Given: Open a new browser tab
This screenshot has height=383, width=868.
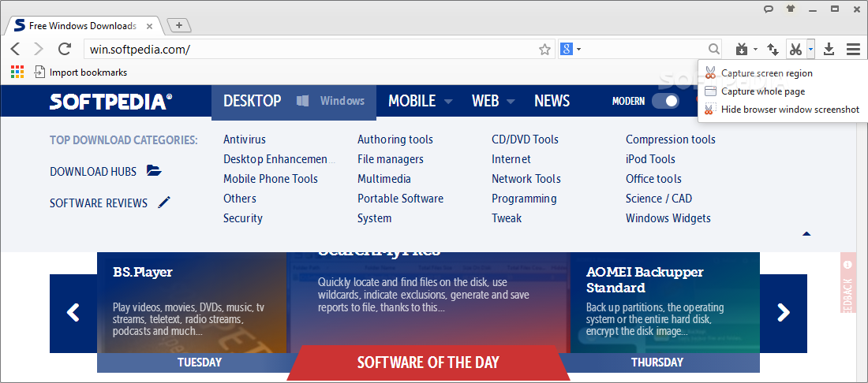Looking at the screenshot, I should pos(179,25).
